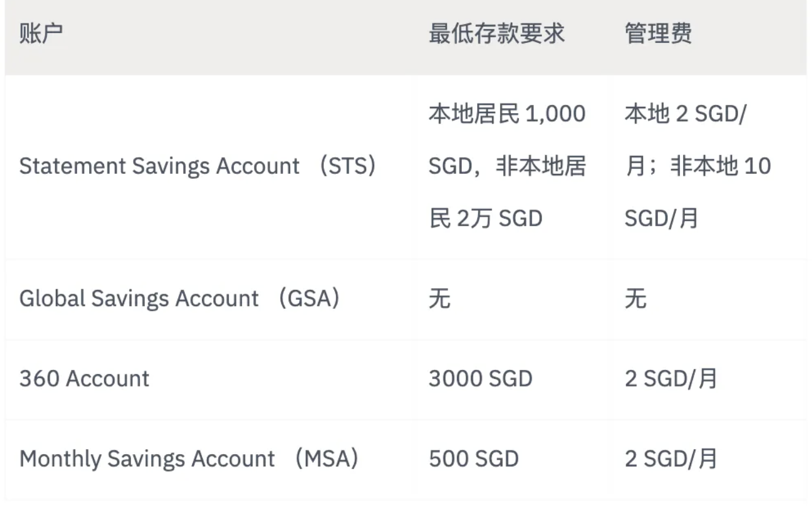The width and height of the screenshot is (812, 510).
Task: Click the 非本地 10 fee text line
Action: 698,166
